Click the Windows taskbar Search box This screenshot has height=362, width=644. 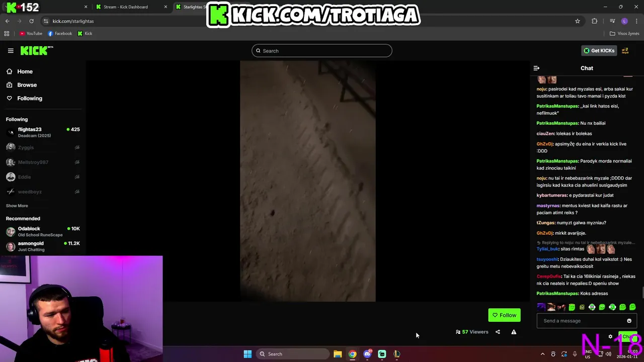[293, 354]
